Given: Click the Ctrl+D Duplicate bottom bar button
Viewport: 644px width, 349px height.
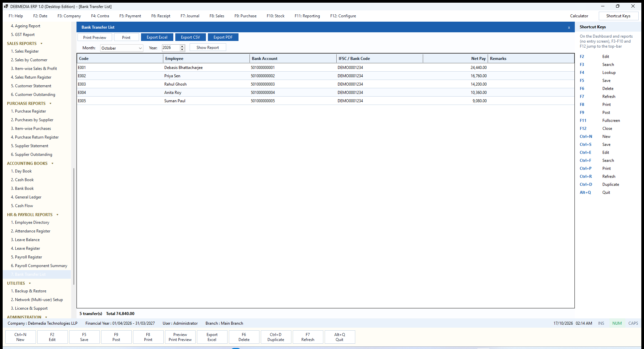Looking at the screenshot, I should click(x=276, y=337).
